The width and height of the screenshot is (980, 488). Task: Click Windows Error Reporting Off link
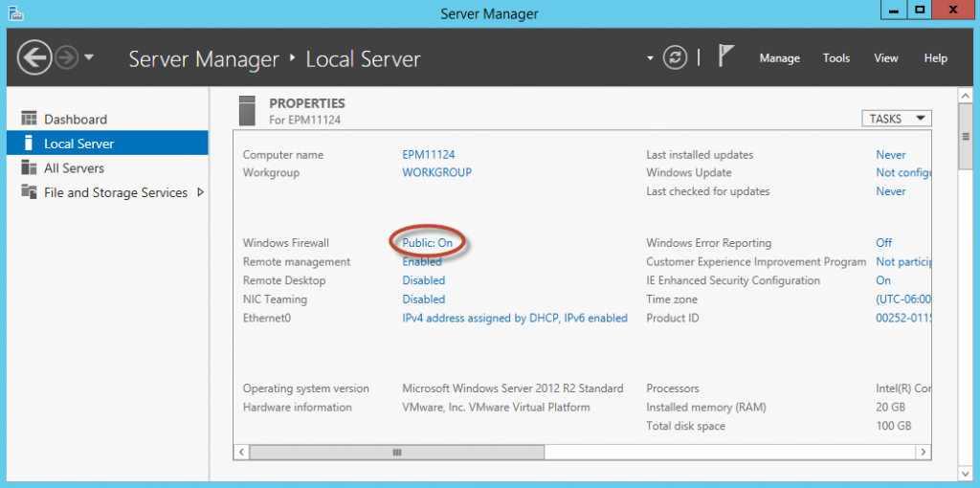point(883,242)
